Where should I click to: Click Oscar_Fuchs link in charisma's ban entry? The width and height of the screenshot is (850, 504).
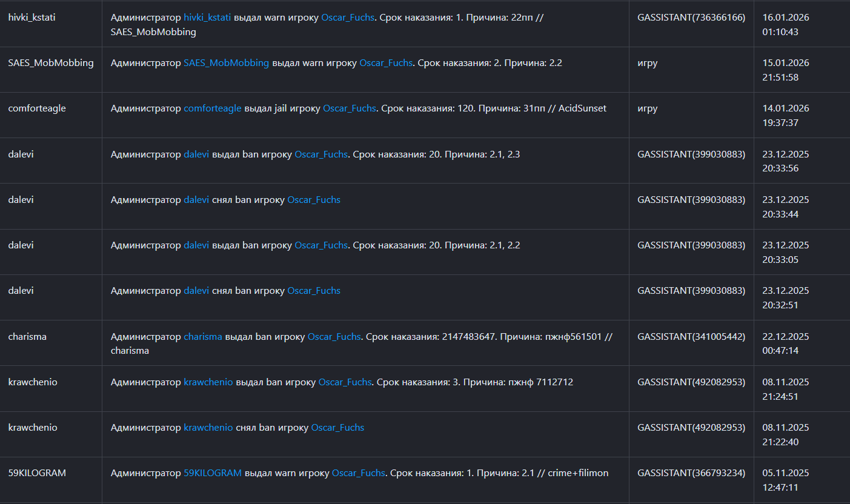(334, 336)
